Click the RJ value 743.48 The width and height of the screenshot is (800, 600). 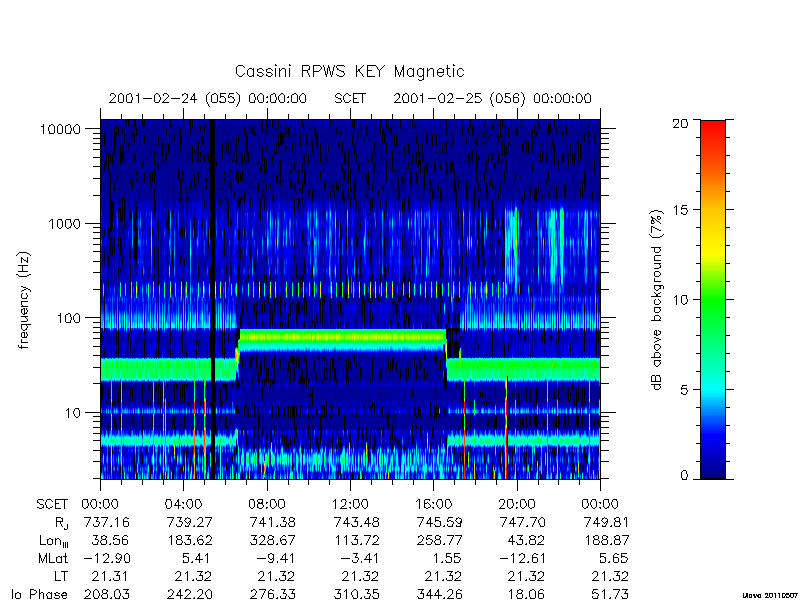356,522
